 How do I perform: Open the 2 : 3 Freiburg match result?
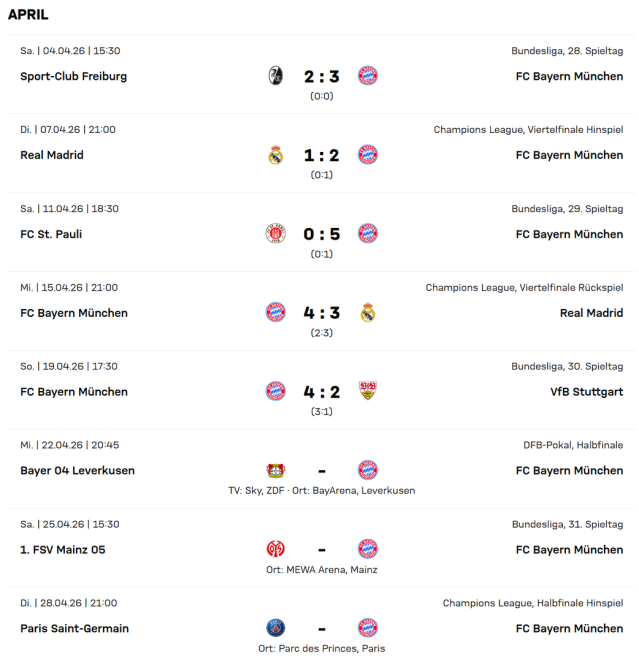[x=321, y=76]
